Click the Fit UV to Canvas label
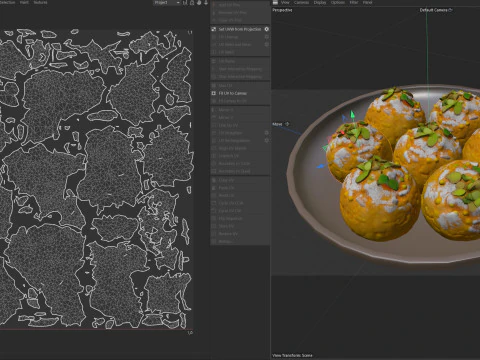 coord(233,93)
